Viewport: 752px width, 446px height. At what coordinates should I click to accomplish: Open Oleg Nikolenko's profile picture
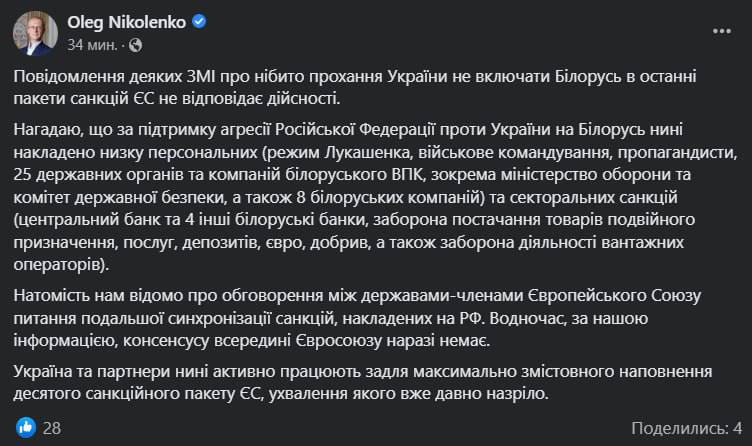[37, 34]
